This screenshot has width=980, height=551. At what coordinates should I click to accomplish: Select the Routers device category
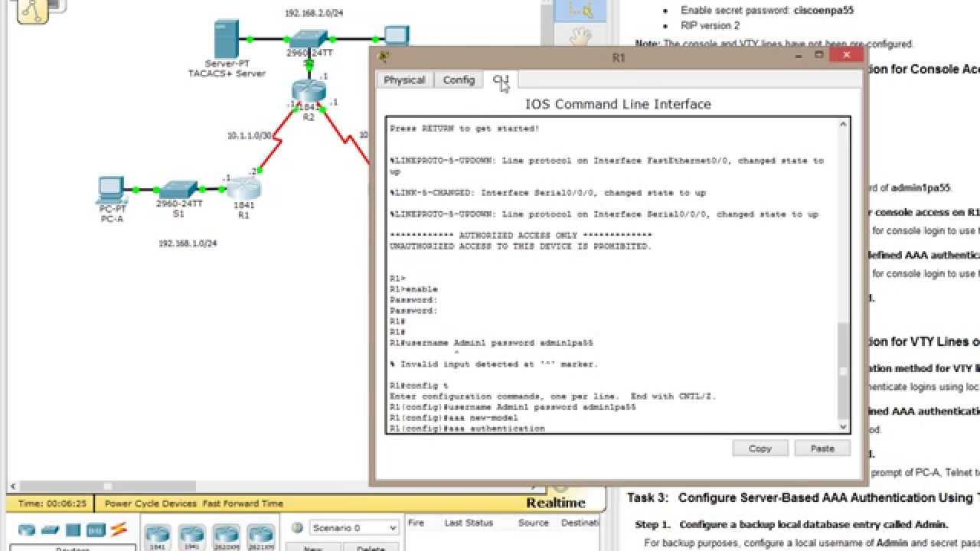27,530
